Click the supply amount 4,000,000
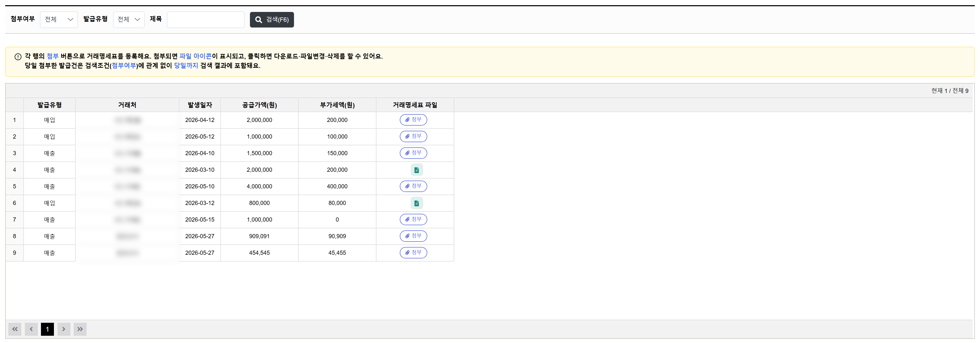The width and height of the screenshot is (980, 343). (x=260, y=186)
